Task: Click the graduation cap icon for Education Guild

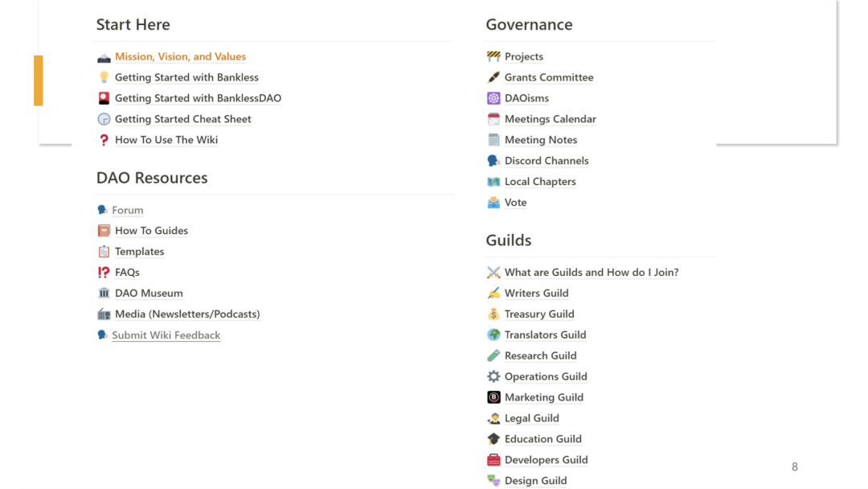Action: tap(493, 439)
